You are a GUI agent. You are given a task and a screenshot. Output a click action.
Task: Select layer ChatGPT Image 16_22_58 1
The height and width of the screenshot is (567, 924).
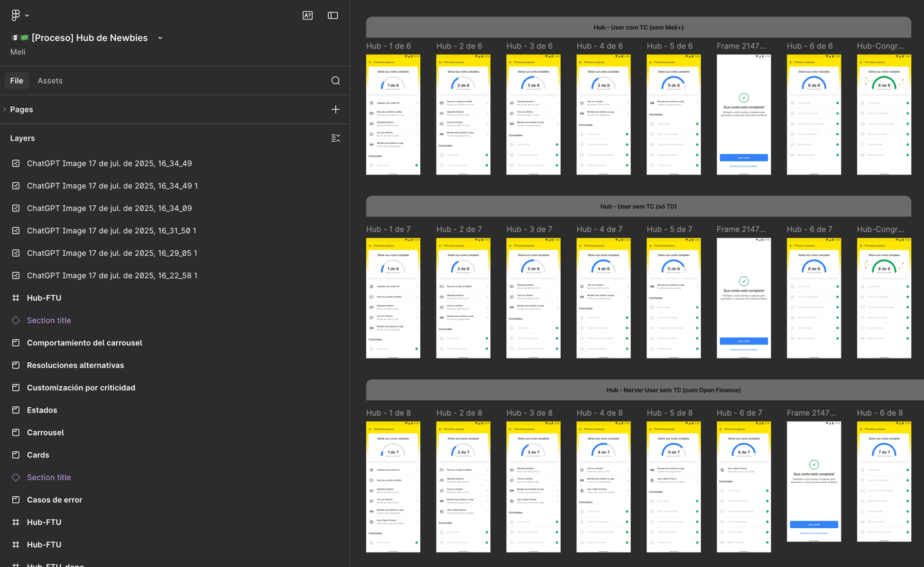coord(112,276)
